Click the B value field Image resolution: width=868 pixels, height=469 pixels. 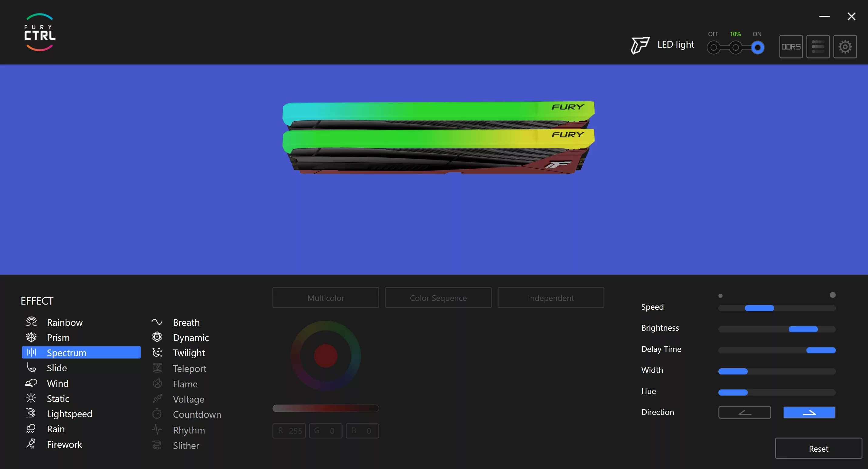(362, 430)
